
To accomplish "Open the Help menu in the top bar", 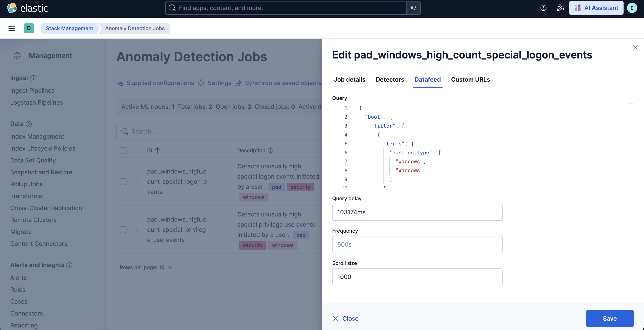I will coord(543,8).
